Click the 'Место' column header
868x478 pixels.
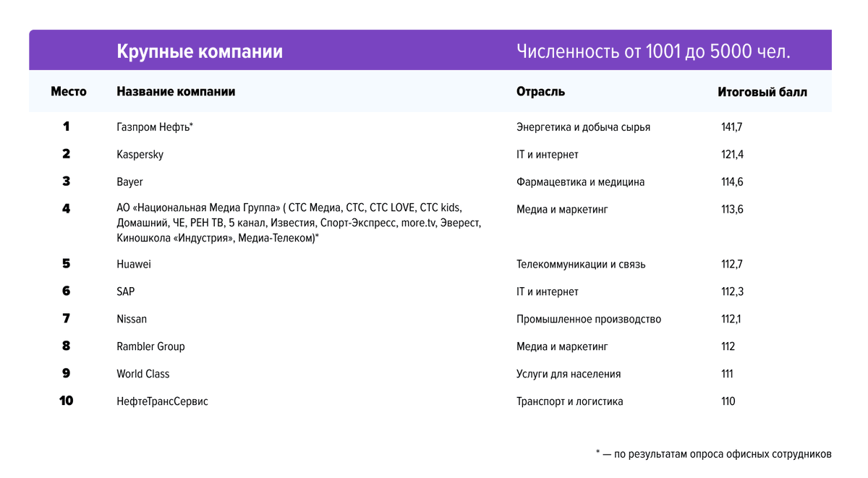pyautogui.click(x=69, y=92)
